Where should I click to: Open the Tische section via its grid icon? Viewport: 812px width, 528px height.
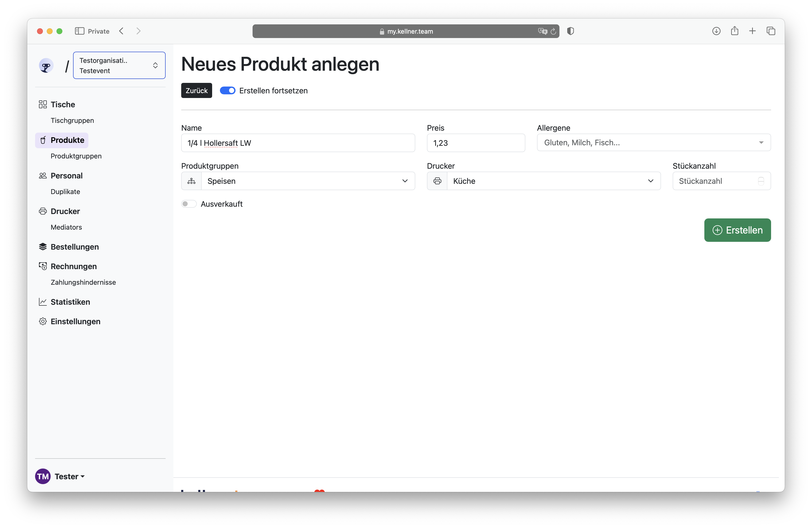point(43,104)
